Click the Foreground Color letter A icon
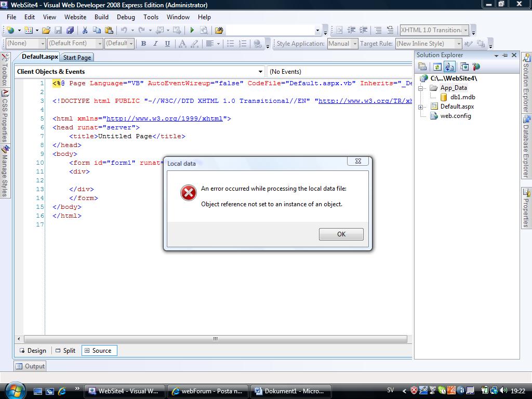 point(182,44)
